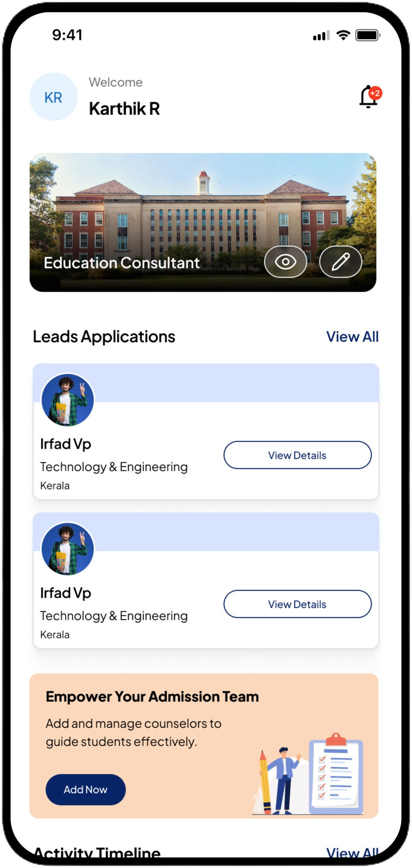The image size is (412, 868).
Task: View details of the first Irfad Vp lead
Action: [x=297, y=455]
